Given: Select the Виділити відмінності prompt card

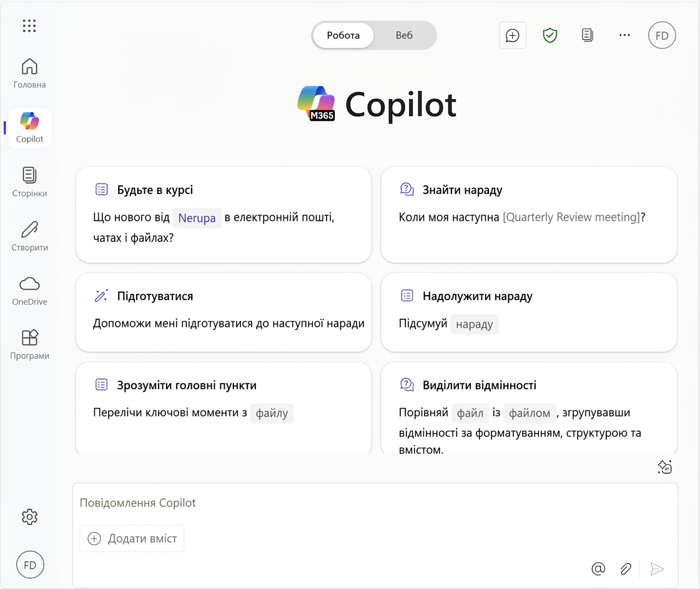Looking at the screenshot, I should coord(528,408).
